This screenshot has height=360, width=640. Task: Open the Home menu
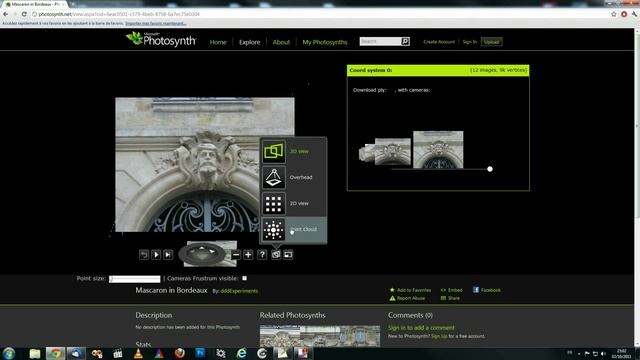pyautogui.click(x=218, y=42)
